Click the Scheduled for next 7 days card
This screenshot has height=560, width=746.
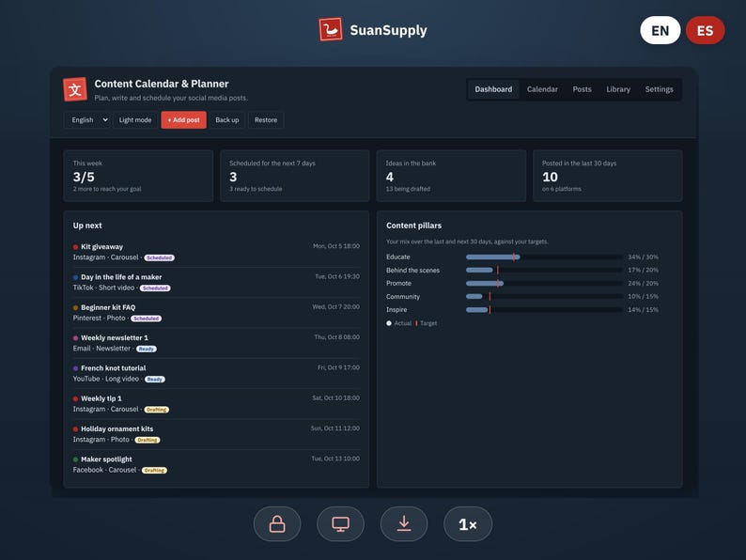coord(295,176)
